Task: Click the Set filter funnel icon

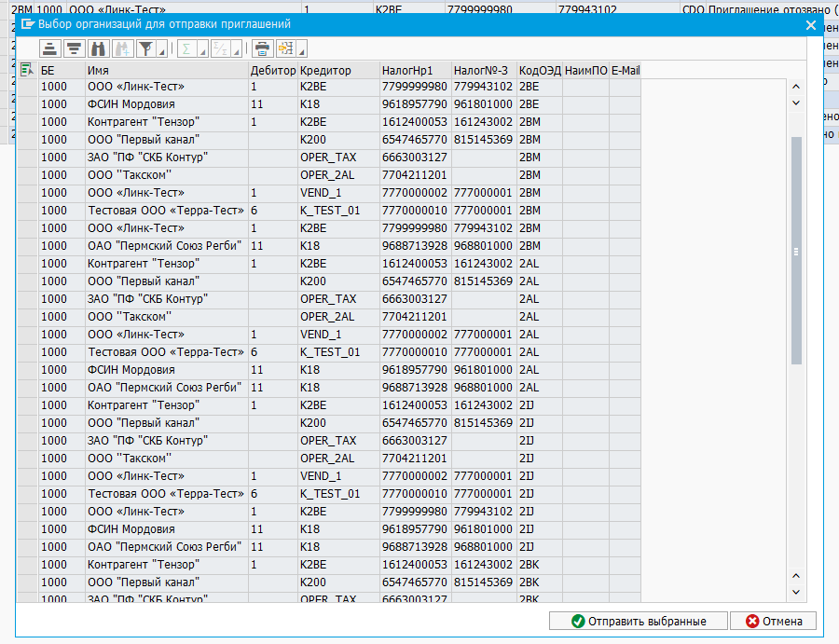Action: (x=145, y=48)
